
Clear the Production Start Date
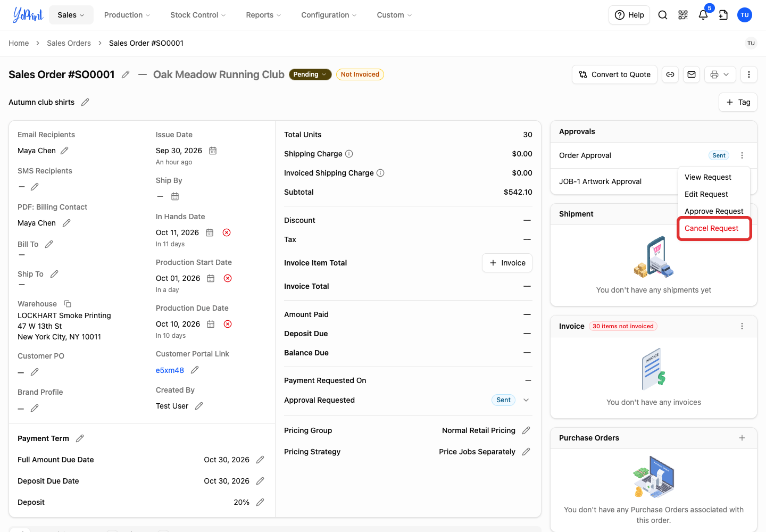point(228,278)
